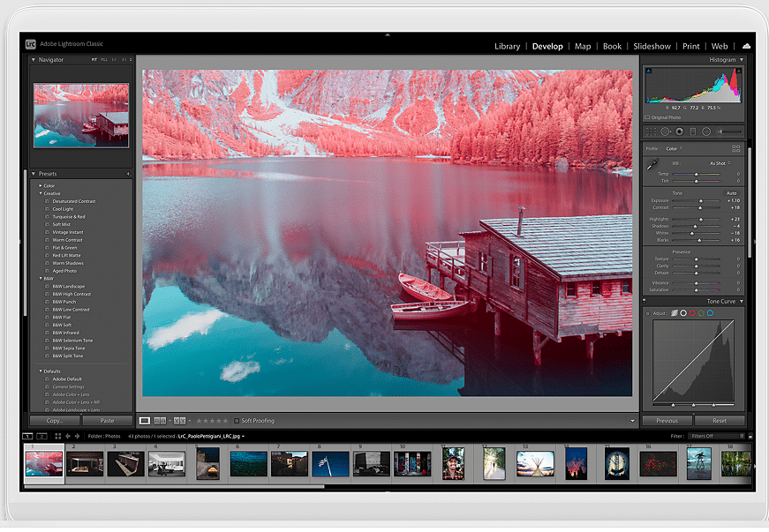The height and width of the screenshot is (532, 769).
Task: Open the profile browser grid icon
Action: pos(735,148)
